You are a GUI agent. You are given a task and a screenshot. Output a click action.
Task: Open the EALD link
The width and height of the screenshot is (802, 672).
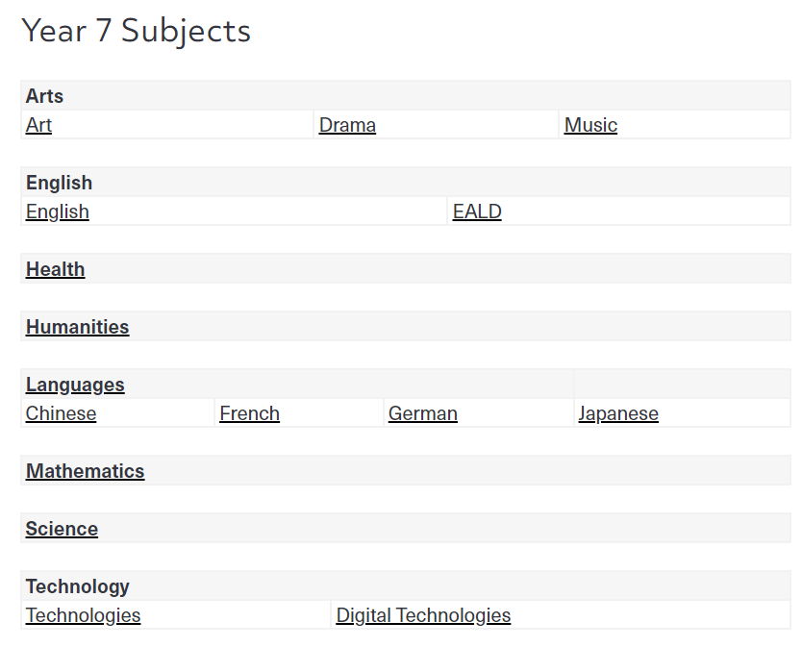477,212
